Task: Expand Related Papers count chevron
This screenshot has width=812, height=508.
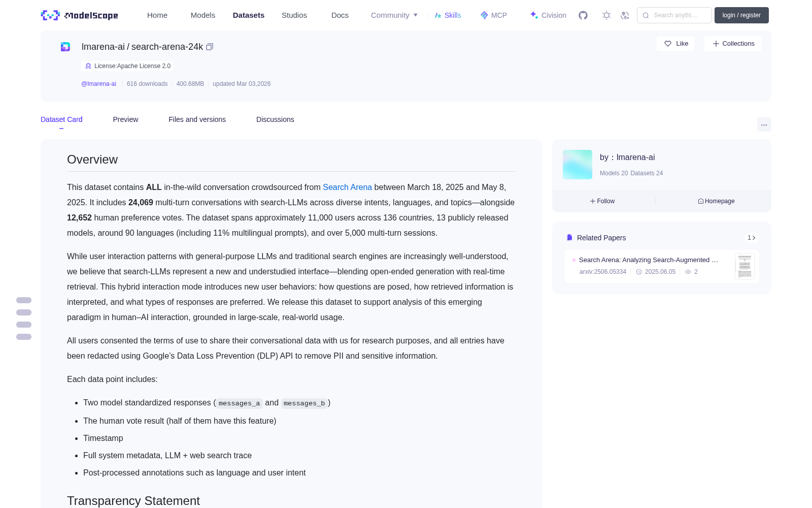Action: (x=752, y=238)
